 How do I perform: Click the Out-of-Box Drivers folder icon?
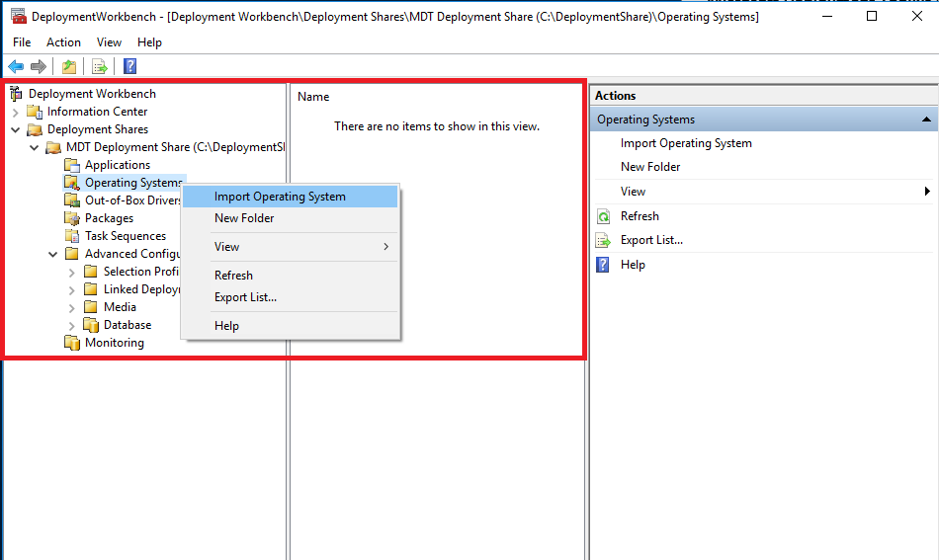click(72, 200)
